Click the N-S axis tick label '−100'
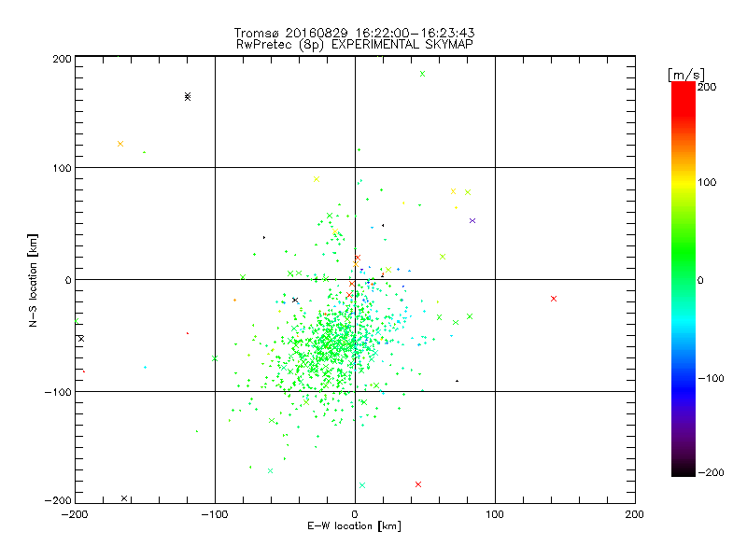The width and height of the screenshot is (747, 560). point(58,392)
